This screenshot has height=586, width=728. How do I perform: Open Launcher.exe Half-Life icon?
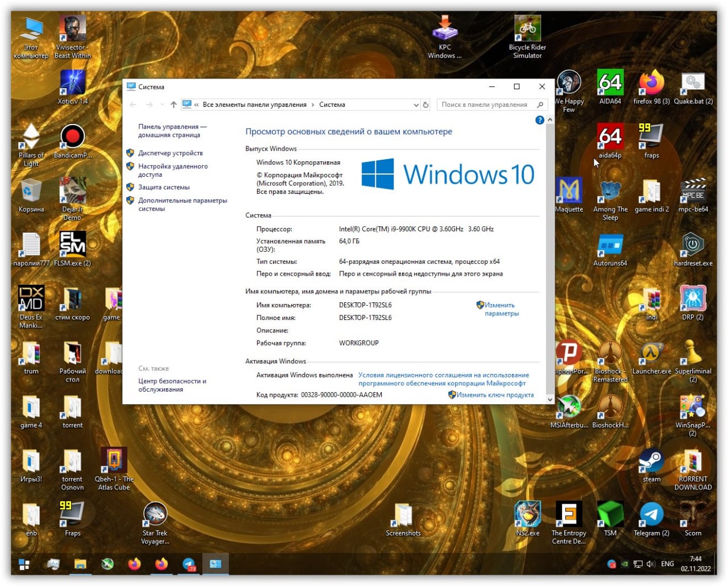click(652, 357)
